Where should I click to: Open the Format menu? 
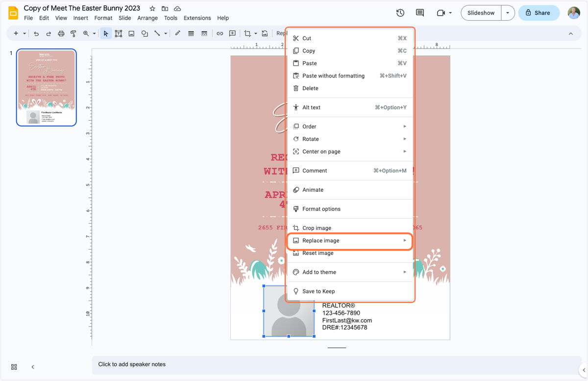click(103, 18)
